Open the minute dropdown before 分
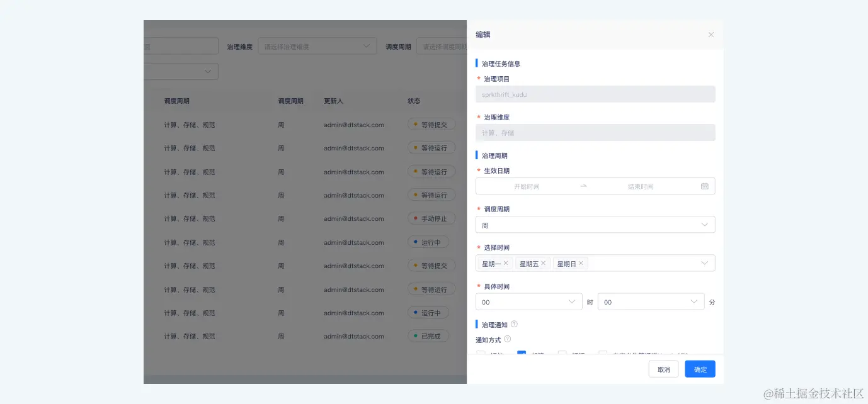The height and width of the screenshot is (404, 868). (x=651, y=302)
